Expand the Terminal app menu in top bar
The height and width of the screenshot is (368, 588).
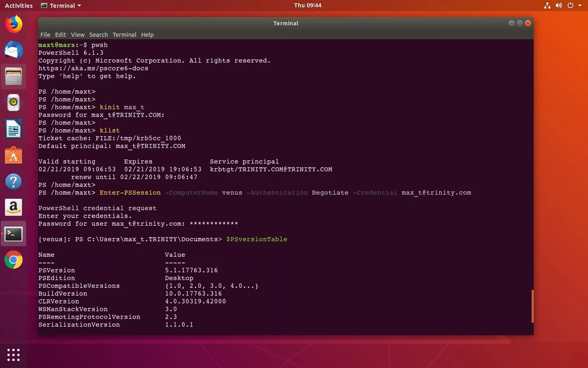tap(60, 5)
